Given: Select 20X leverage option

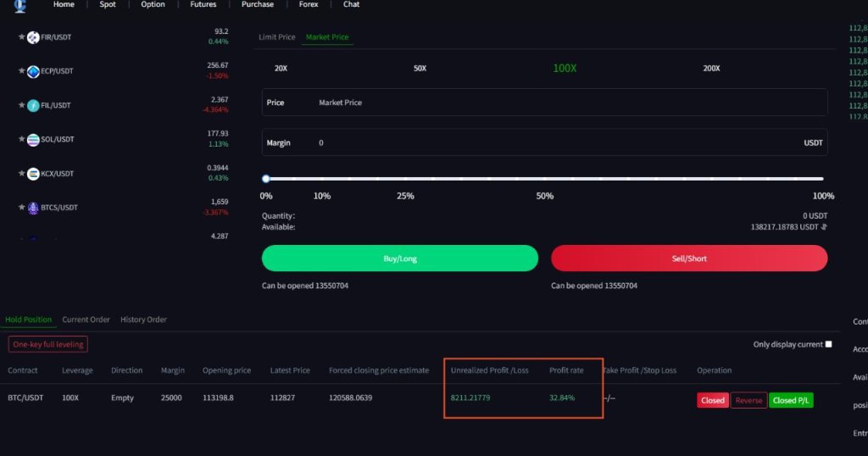Looking at the screenshot, I should pos(281,68).
